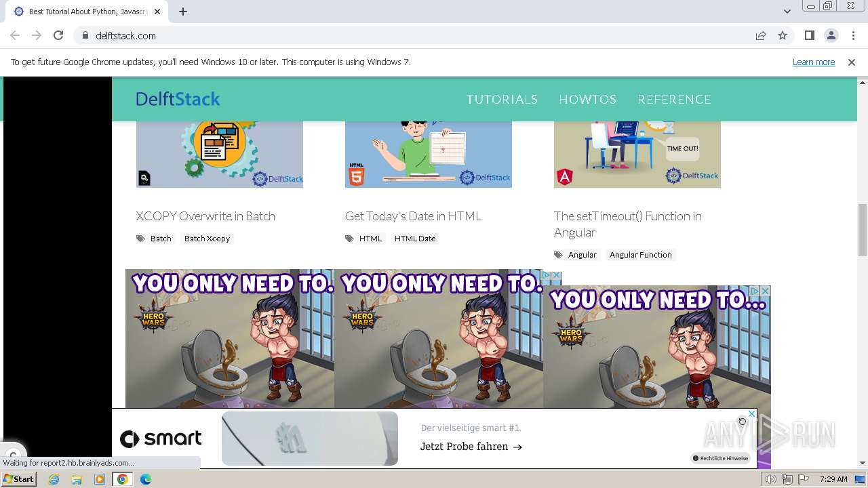Launch Internet Explorer from the taskbar
Viewport: 868px width, 488px height.
[54, 479]
